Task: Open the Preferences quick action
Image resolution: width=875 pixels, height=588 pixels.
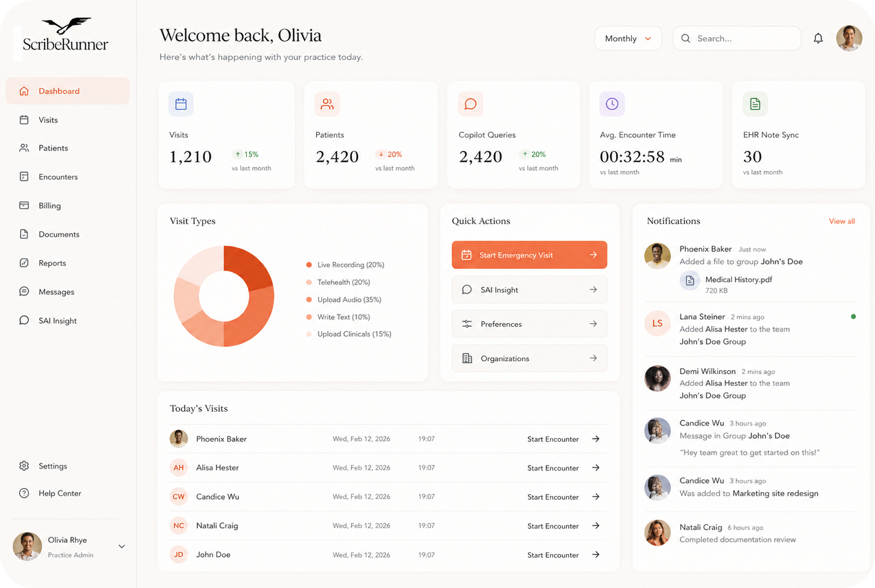Action: [529, 324]
